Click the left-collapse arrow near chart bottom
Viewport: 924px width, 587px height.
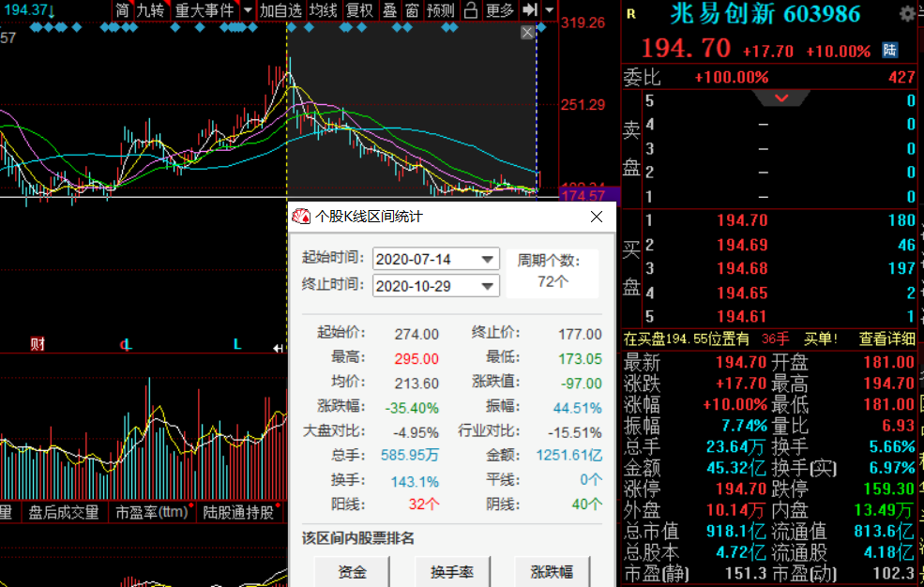coord(279,349)
